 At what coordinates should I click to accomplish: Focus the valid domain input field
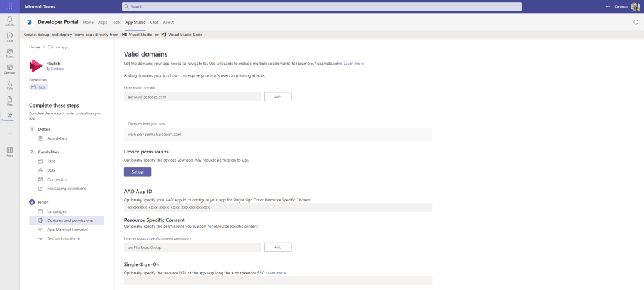click(x=192, y=97)
